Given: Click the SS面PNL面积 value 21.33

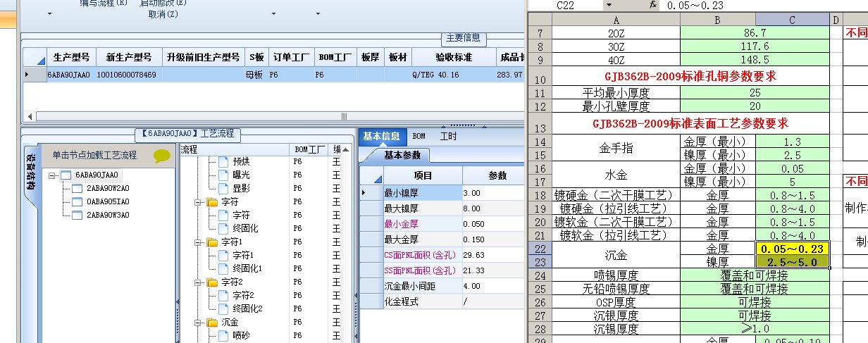Looking at the screenshot, I should (x=493, y=270).
